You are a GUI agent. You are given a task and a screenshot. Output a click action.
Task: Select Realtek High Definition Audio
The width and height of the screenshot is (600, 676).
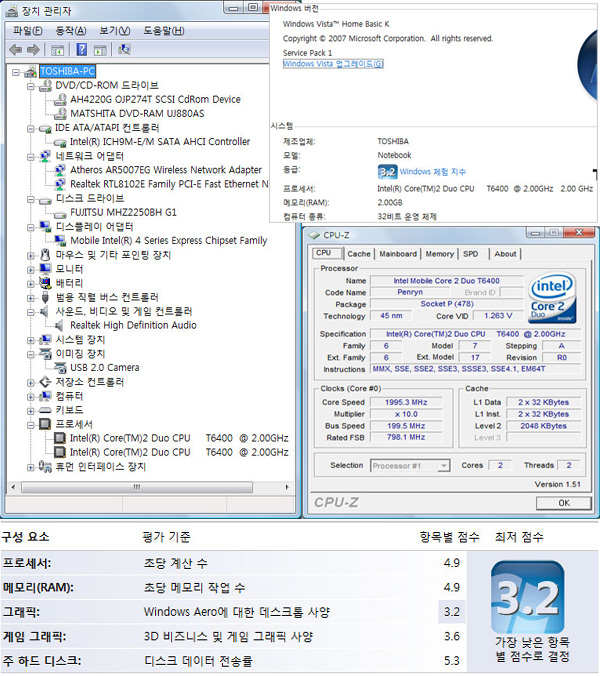(x=133, y=325)
